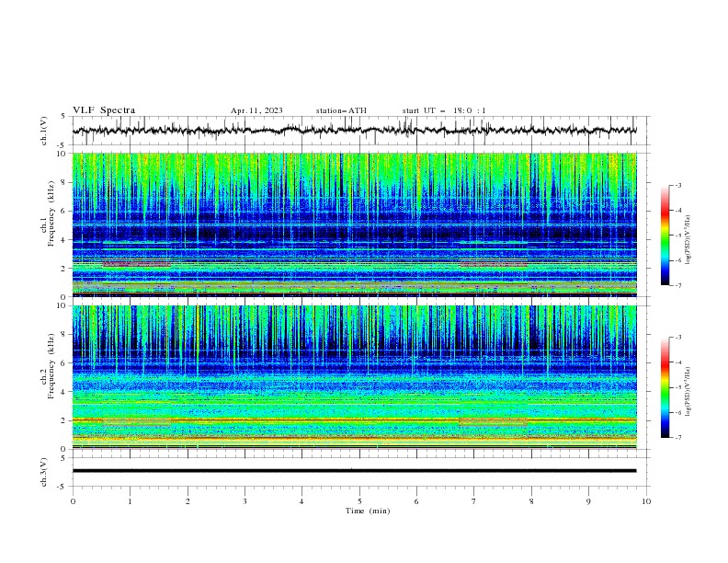The width and height of the screenshot is (728, 563).
Task: Click the "station=ATH" header label
Action: pyautogui.click(x=341, y=110)
